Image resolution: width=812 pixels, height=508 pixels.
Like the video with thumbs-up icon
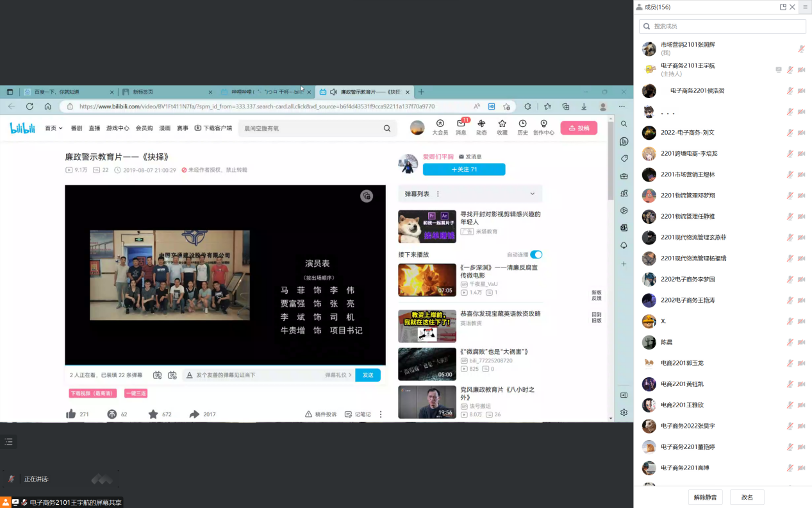[71, 414]
